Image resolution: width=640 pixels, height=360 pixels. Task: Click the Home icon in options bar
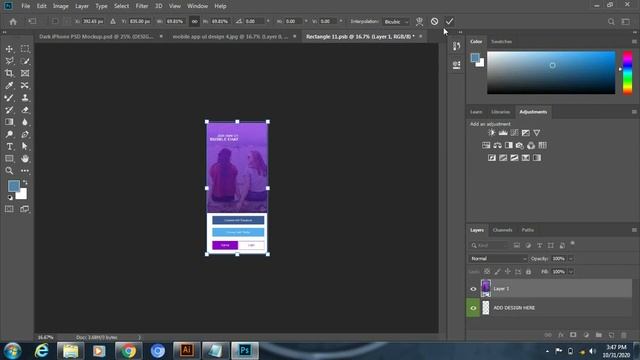13,22
